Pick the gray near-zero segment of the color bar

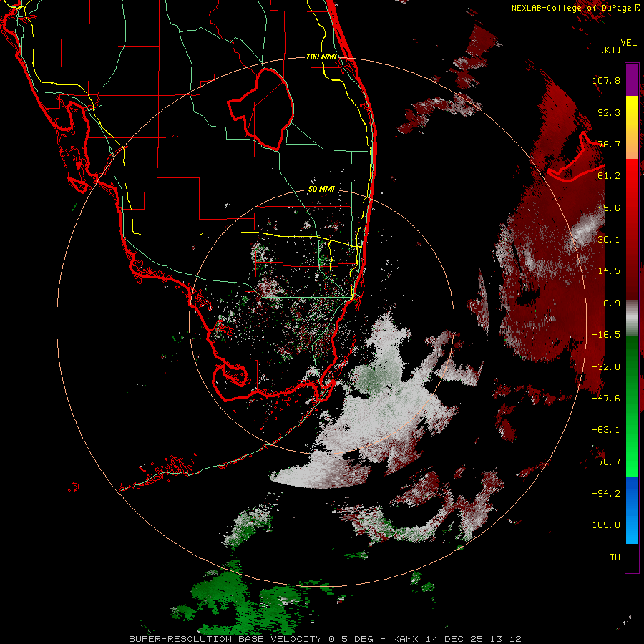(632, 316)
